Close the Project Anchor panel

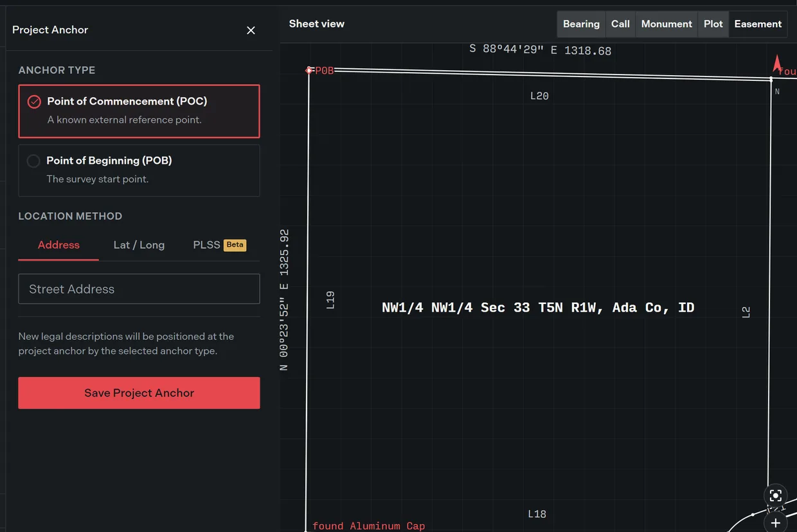[251, 30]
